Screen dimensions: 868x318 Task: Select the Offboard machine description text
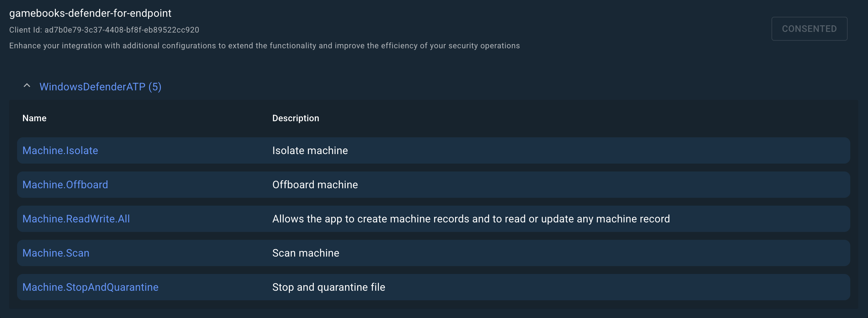(315, 185)
